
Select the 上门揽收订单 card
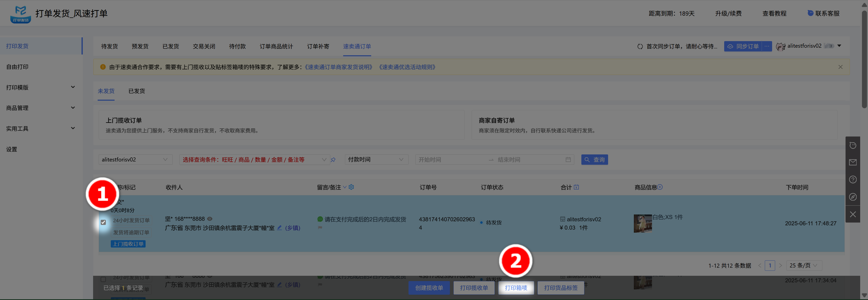pos(281,125)
